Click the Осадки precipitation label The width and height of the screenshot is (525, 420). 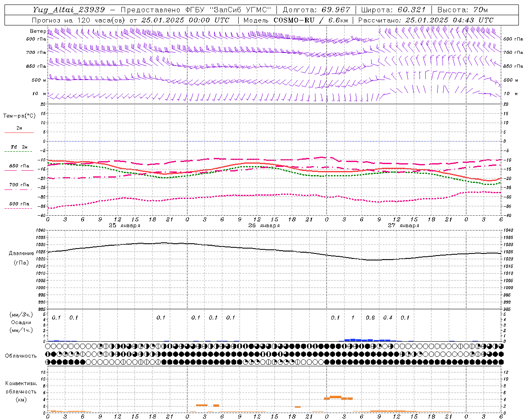(x=21, y=323)
